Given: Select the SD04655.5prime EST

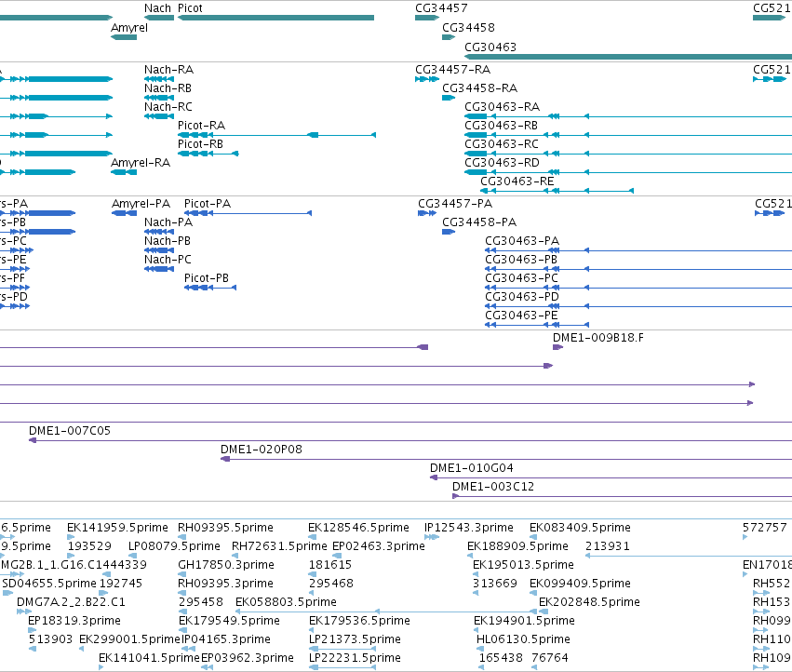Looking at the screenshot, I should click(7, 593).
